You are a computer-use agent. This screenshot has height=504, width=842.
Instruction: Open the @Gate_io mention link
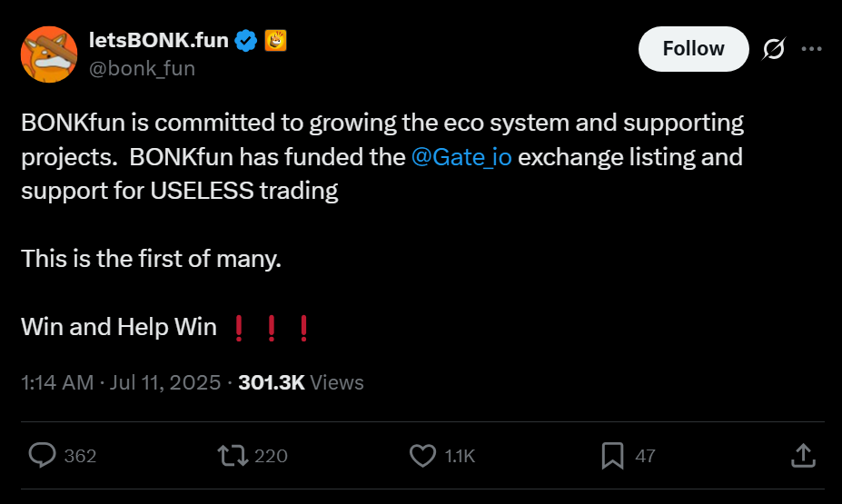[x=461, y=157]
